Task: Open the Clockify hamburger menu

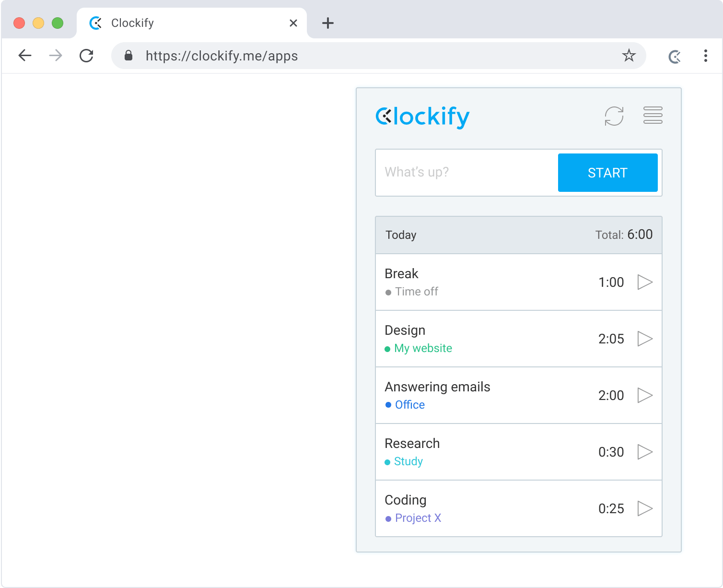Action: pyautogui.click(x=653, y=116)
